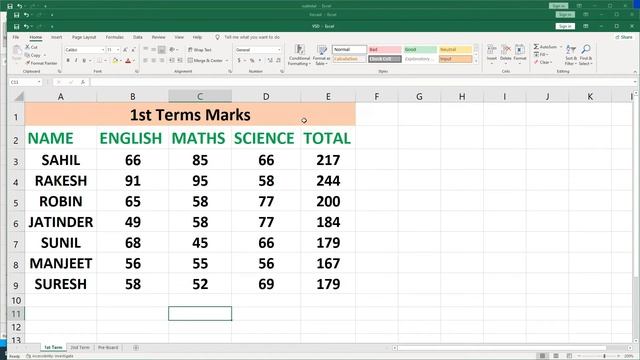Apply Comma Style format

[260, 60]
